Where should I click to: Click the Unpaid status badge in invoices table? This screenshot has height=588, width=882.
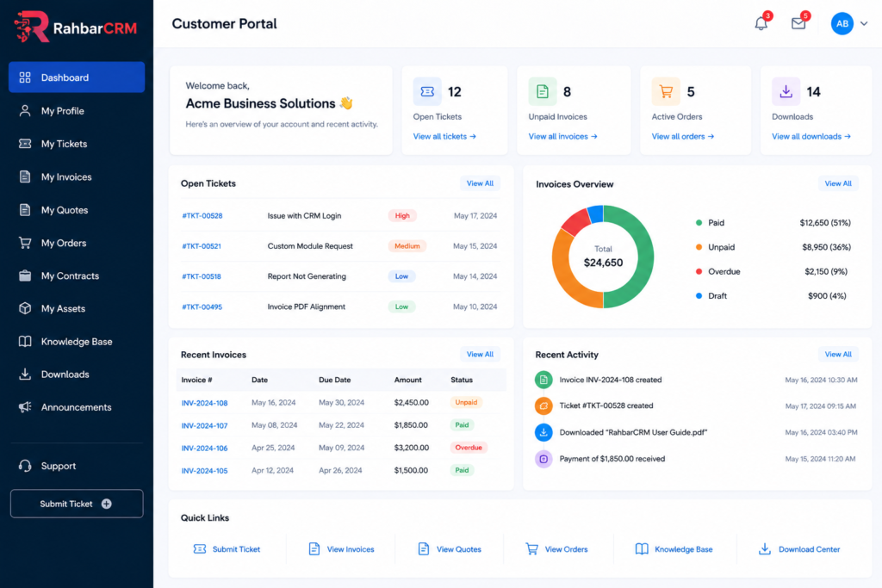(466, 403)
